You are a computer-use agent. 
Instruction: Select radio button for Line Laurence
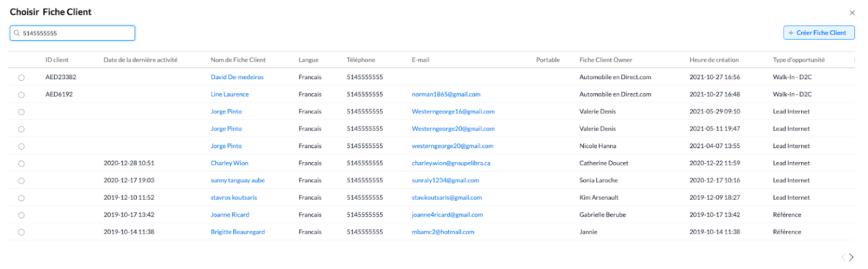point(21,95)
